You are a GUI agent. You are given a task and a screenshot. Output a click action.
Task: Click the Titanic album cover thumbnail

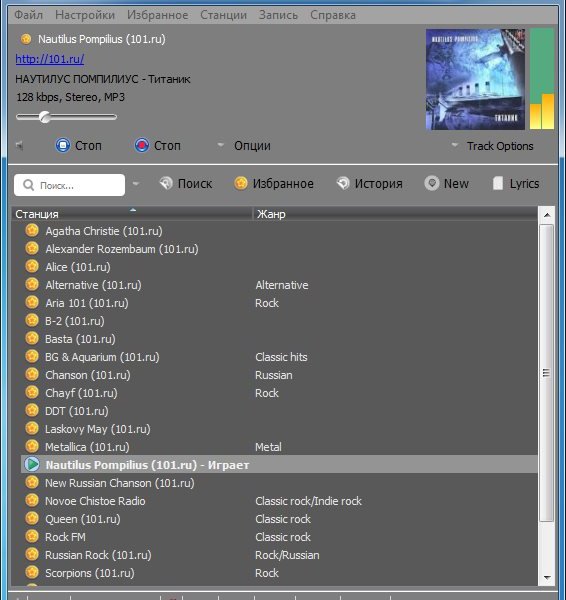click(475, 80)
